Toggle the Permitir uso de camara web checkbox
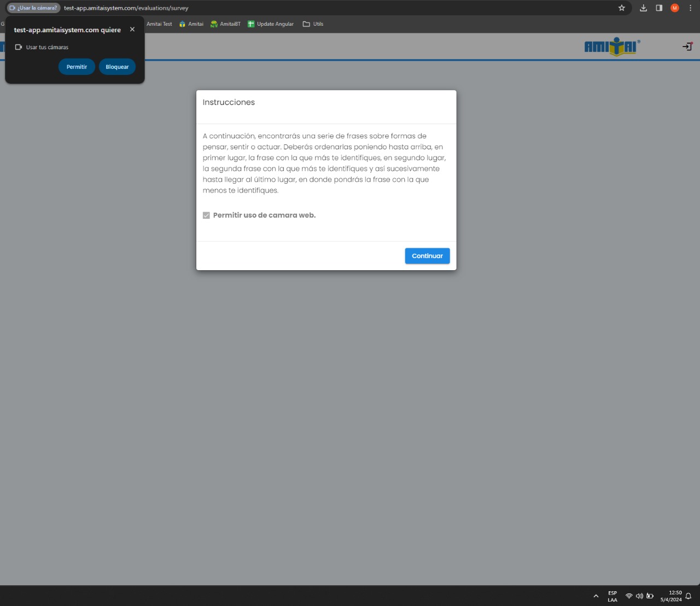Image resolution: width=700 pixels, height=606 pixels. [x=206, y=215]
